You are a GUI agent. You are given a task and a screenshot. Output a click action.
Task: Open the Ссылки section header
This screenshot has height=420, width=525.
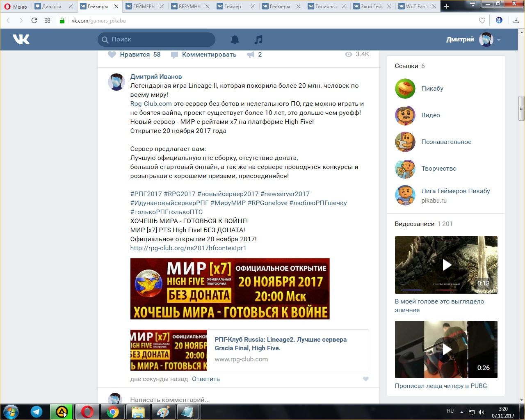406,66
